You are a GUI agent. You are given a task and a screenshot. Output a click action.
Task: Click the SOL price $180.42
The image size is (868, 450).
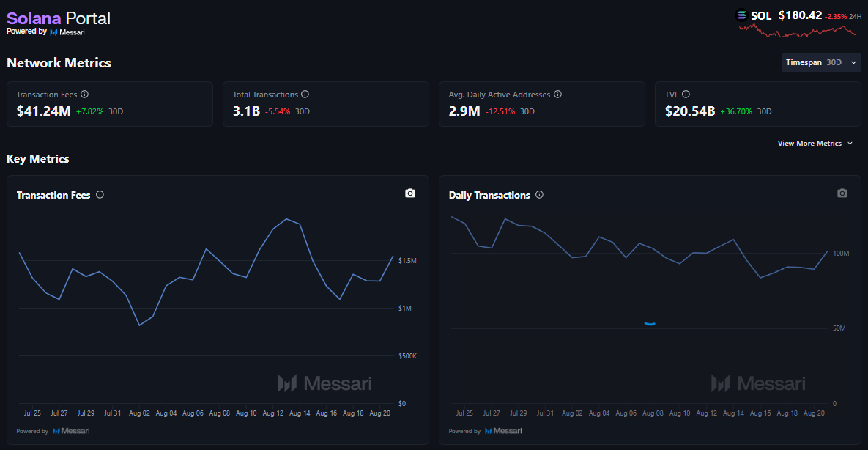[x=800, y=15]
